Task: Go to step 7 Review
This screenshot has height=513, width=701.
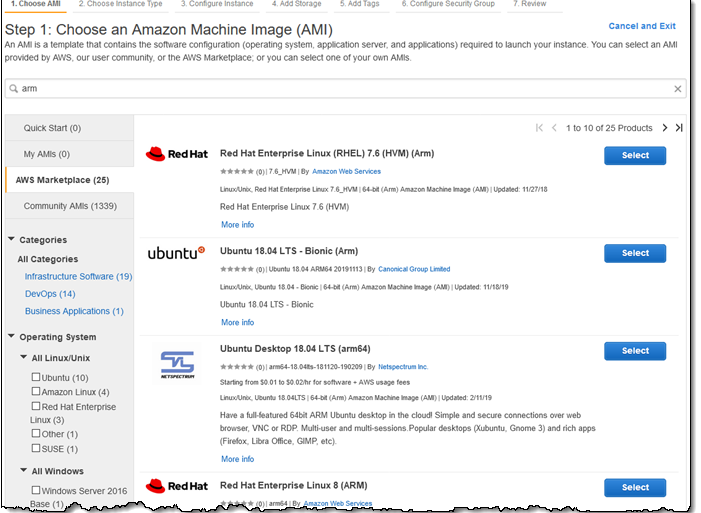Action: 530,4
